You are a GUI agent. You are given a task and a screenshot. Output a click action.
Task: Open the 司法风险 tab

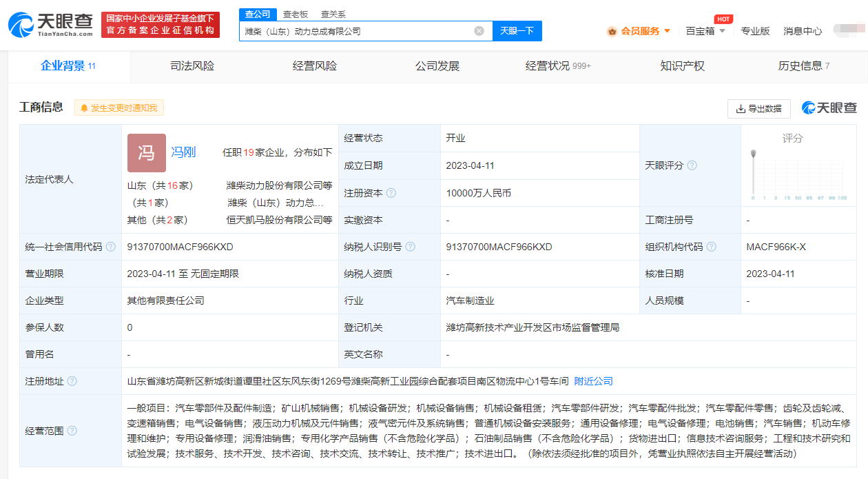(x=192, y=66)
